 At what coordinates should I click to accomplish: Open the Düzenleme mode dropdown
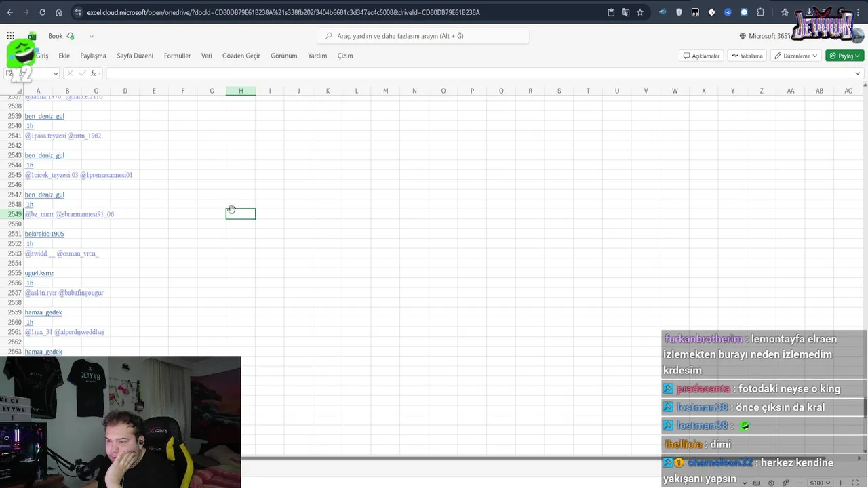coord(797,56)
